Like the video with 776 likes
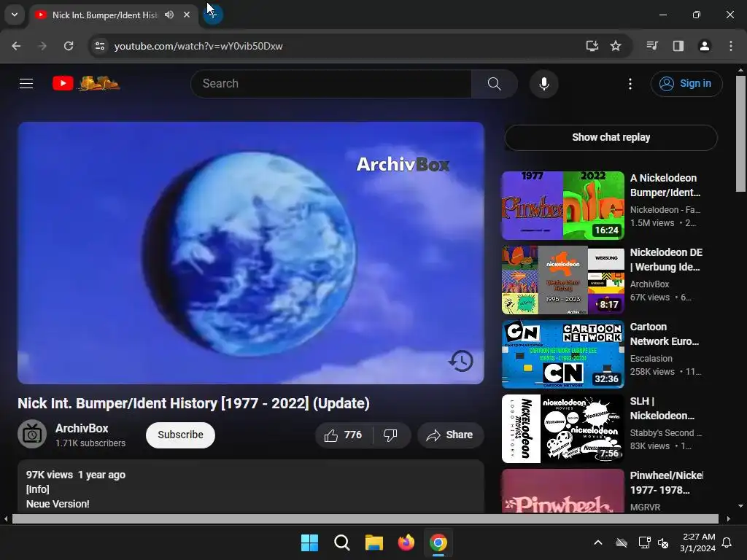Image resolution: width=747 pixels, height=560 pixels. [344, 435]
